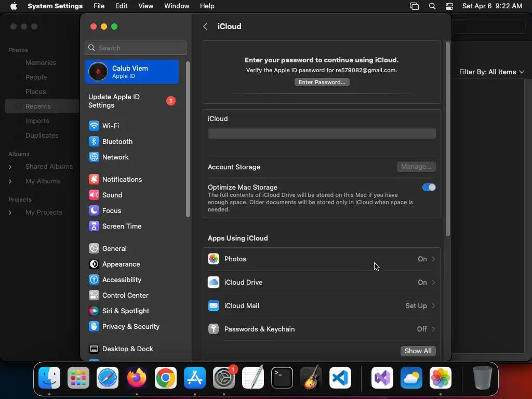Open the Apple menu
Viewport: 532px width, 399px height.
[x=14, y=6]
